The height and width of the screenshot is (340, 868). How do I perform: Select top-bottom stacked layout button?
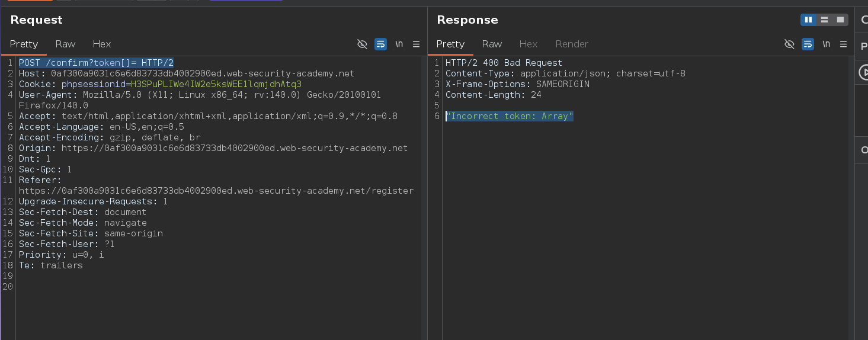[x=824, y=20]
